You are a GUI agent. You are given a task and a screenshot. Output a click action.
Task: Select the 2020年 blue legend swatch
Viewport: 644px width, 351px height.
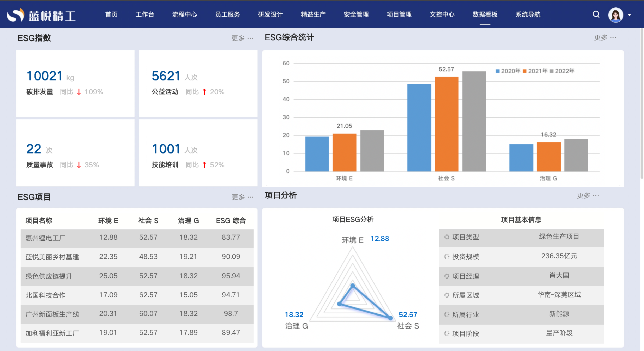[498, 71]
